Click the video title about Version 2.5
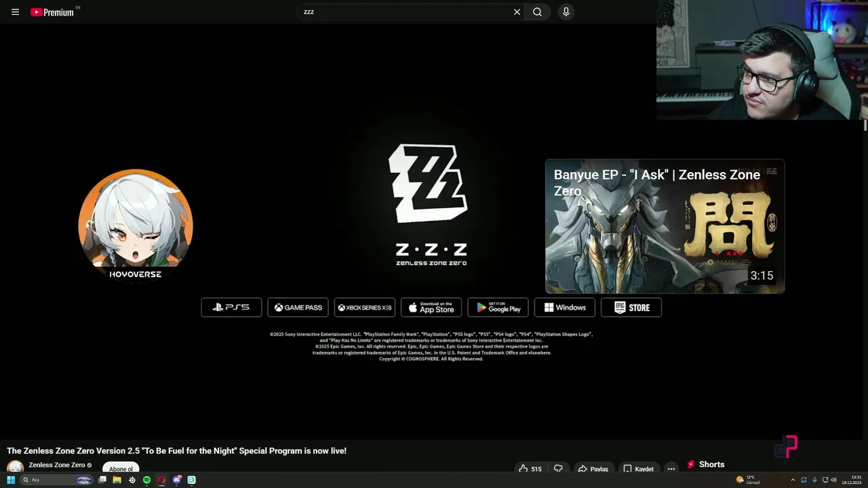Screen dimensions: 868x488 [176, 451]
